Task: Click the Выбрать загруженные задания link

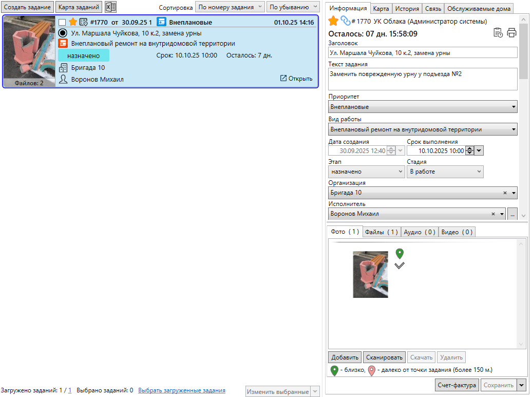Action: tap(181, 390)
